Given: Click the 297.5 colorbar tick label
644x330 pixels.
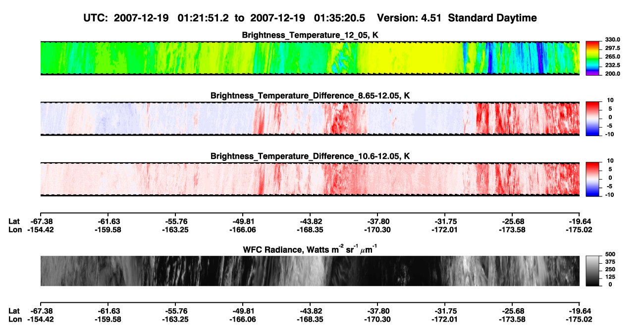Looking at the screenshot, I should [612, 48].
